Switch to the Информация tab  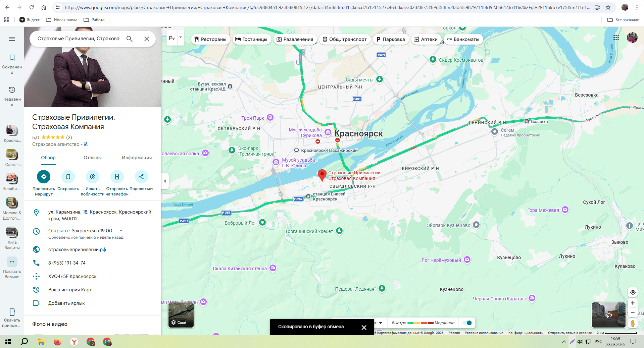[x=137, y=158]
